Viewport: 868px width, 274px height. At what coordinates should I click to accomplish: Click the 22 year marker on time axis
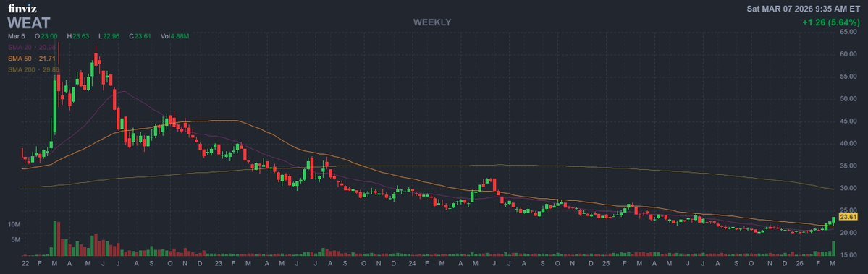(25, 264)
